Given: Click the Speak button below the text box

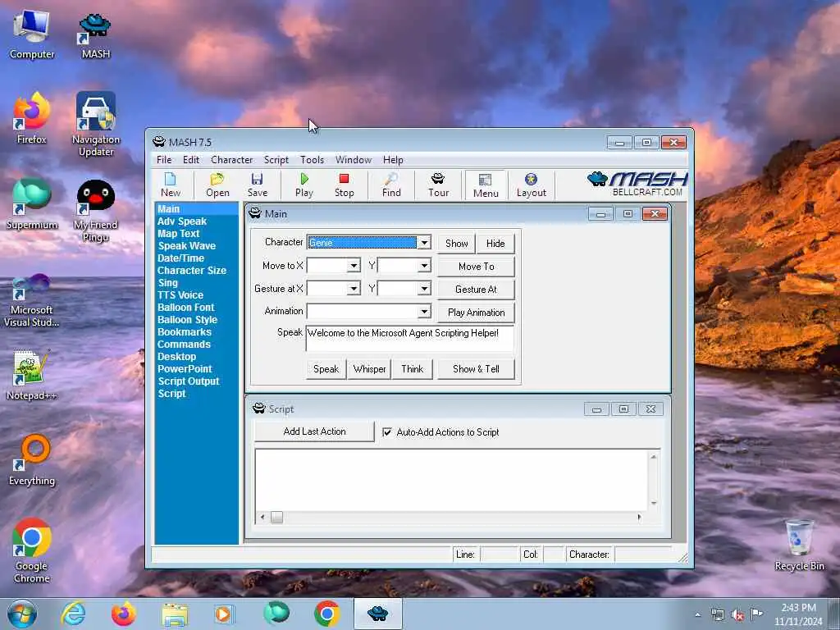Looking at the screenshot, I should [x=326, y=369].
